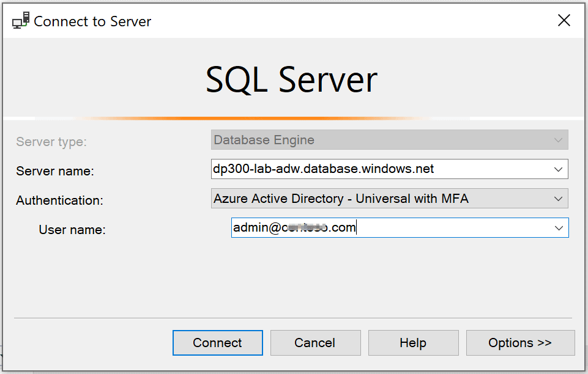Click the admin@contoso.com username text
Image resolution: width=588 pixels, height=374 pixels.
tap(294, 227)
